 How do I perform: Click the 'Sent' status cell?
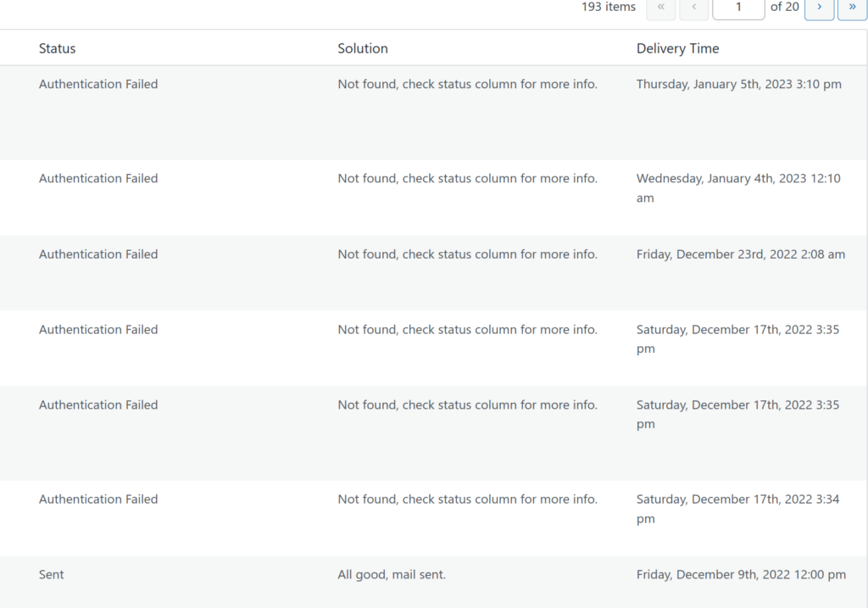tap(52, 574)
